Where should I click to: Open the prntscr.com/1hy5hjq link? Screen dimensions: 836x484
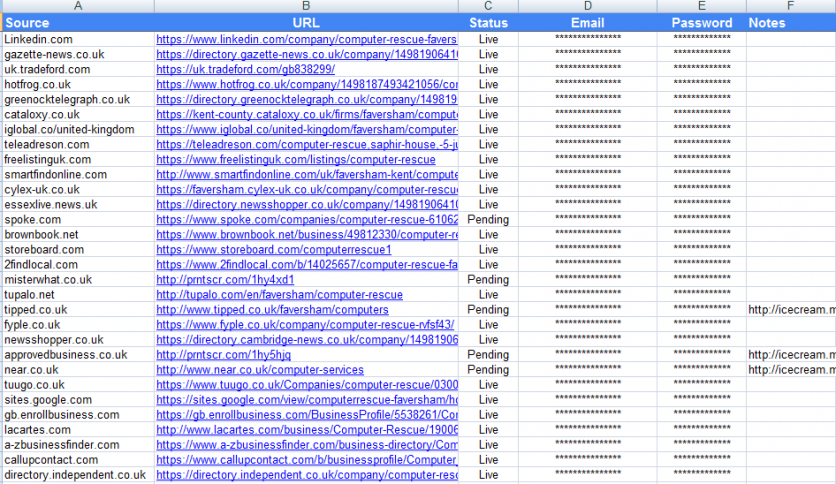(x=223, y=354)
